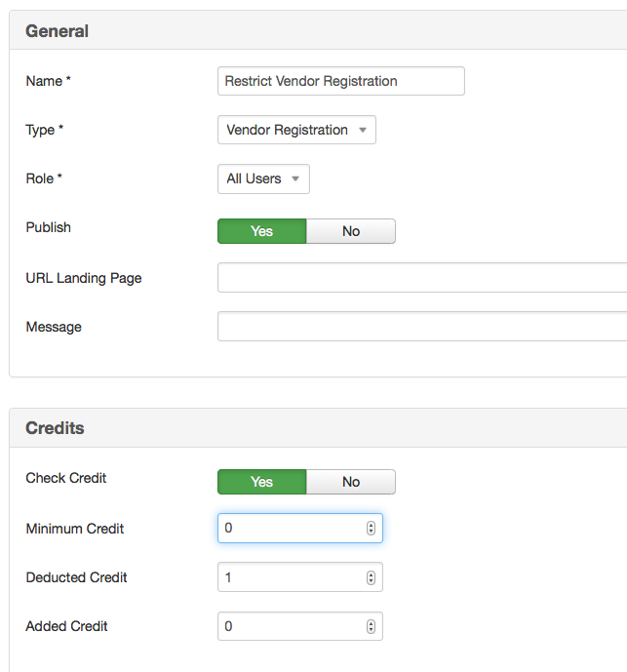
Task: Click the Check Credit label
Action: pos(66,478)
